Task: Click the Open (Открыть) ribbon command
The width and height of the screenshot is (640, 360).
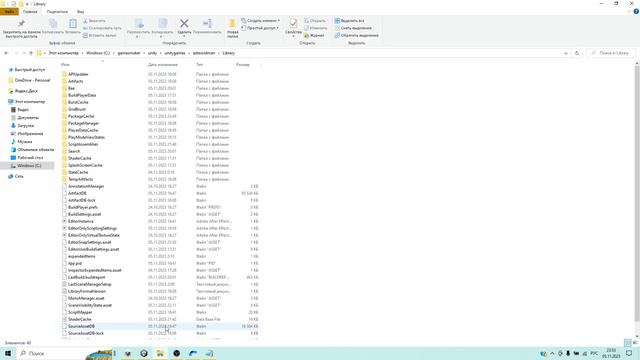Action: pyautogui.click(x=315, y=20)
